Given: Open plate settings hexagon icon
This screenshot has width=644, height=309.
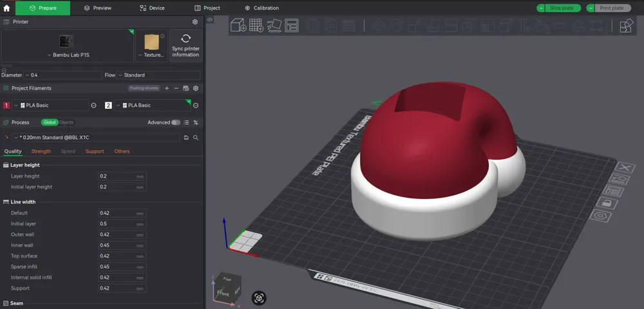Looking at the screenshot, I should click(600, 216).
